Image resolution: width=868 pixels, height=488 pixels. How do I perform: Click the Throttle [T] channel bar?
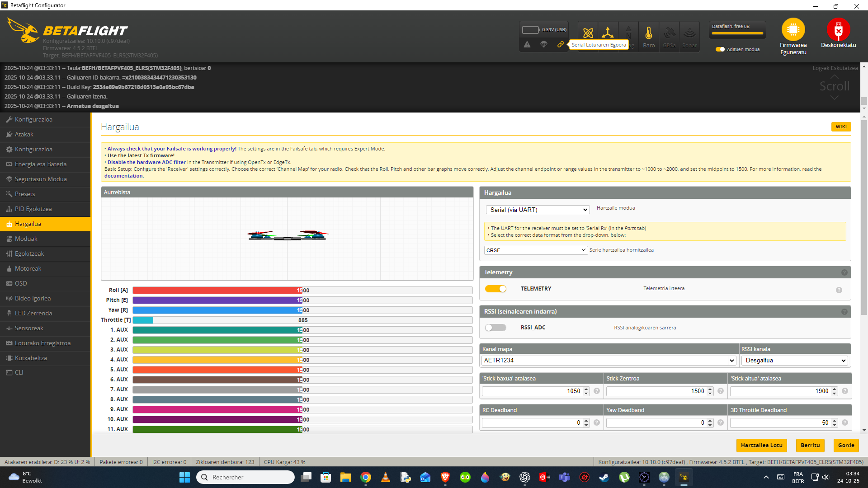tap(302, 320)
